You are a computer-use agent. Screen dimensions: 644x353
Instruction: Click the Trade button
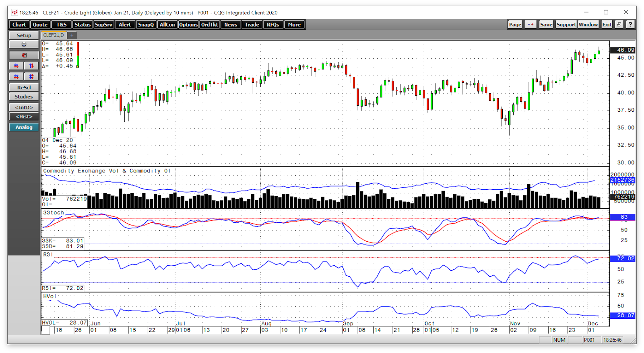point(252,25)
